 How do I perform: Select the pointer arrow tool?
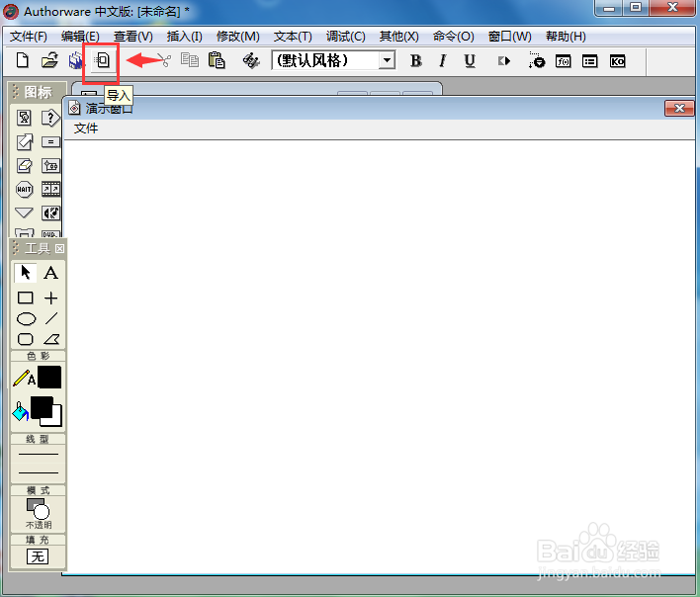click(x=25, y=272)
